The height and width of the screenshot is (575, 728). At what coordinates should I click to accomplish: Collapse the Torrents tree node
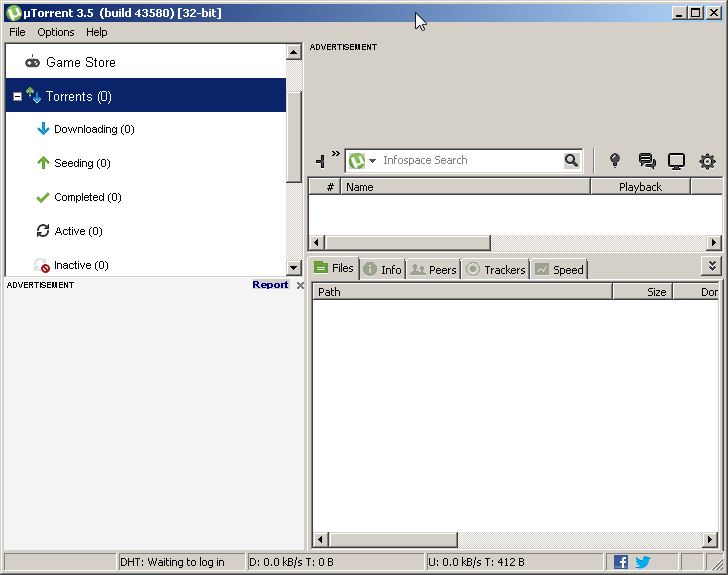[x=17, y=96]
